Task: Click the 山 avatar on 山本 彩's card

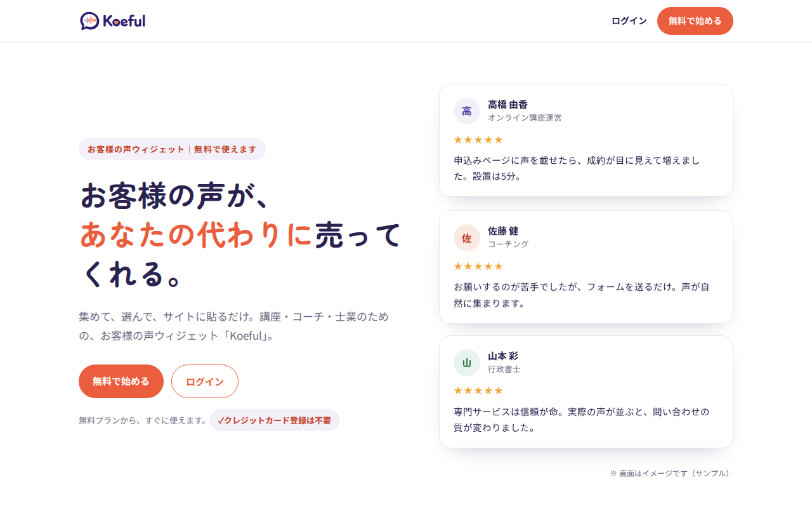Action: click(x=467, y=363)
